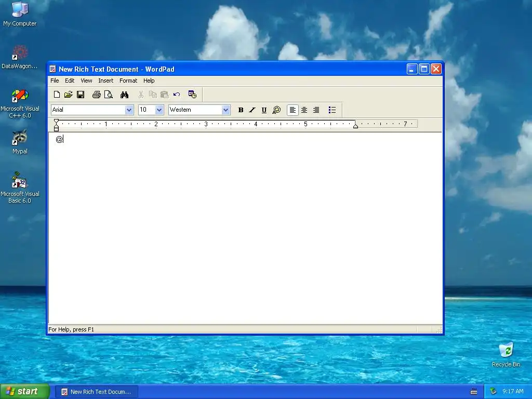Toggle italic formatting
The image size is (532, 399).
point(252,110)
